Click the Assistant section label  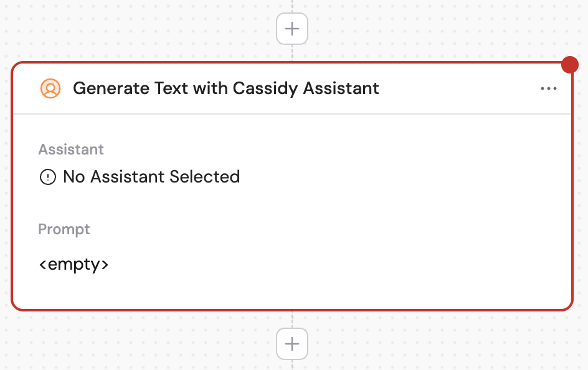click(x=71, y=149)
